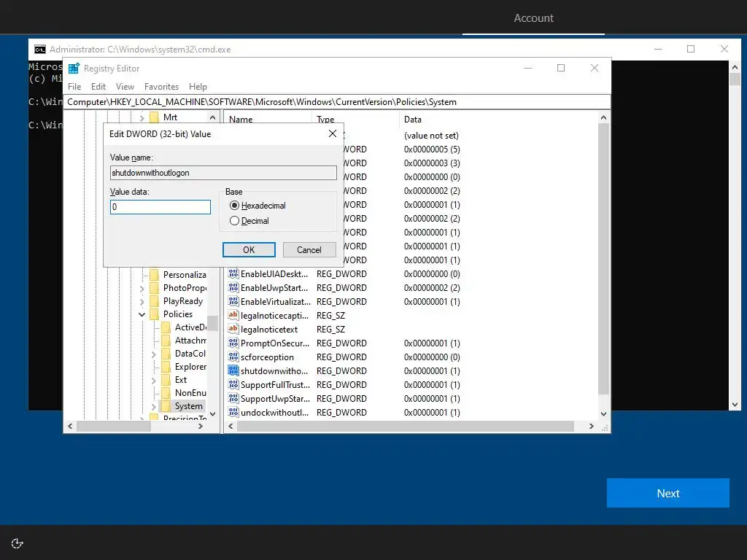Select the EnableUwpStart... value icon
This screenshot has height=560, width=747.
(233, 287)
